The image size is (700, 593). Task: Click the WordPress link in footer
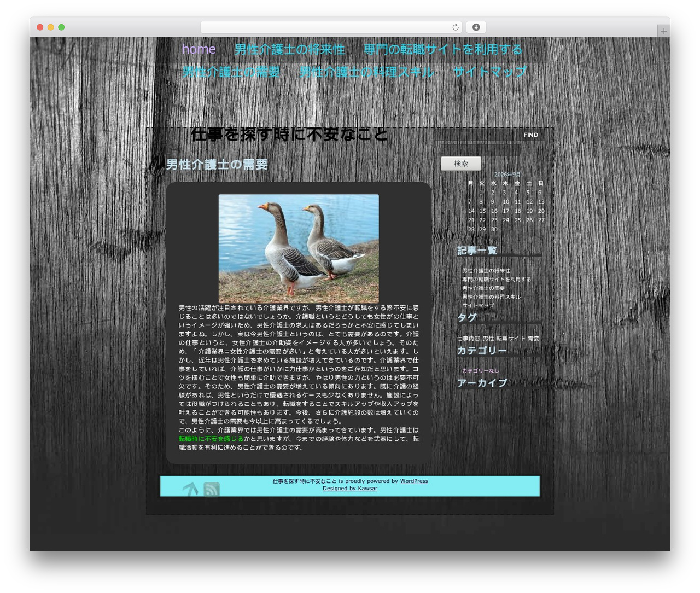tap(414, 481)
